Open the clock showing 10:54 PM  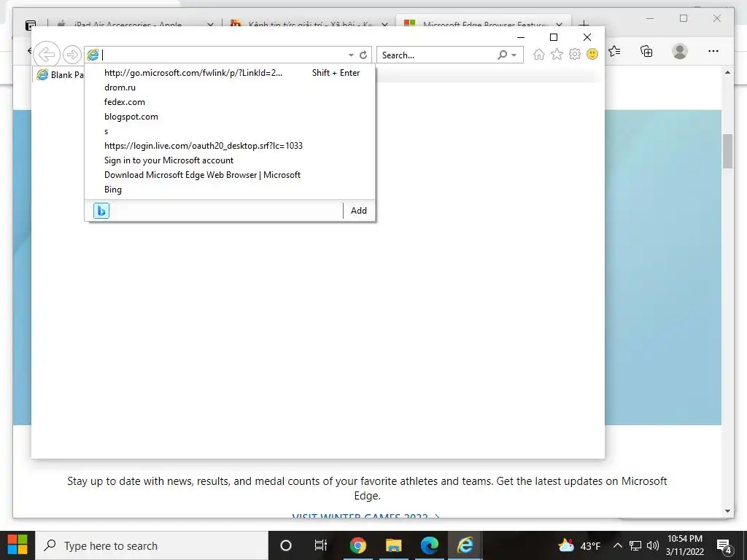(684, 545)
